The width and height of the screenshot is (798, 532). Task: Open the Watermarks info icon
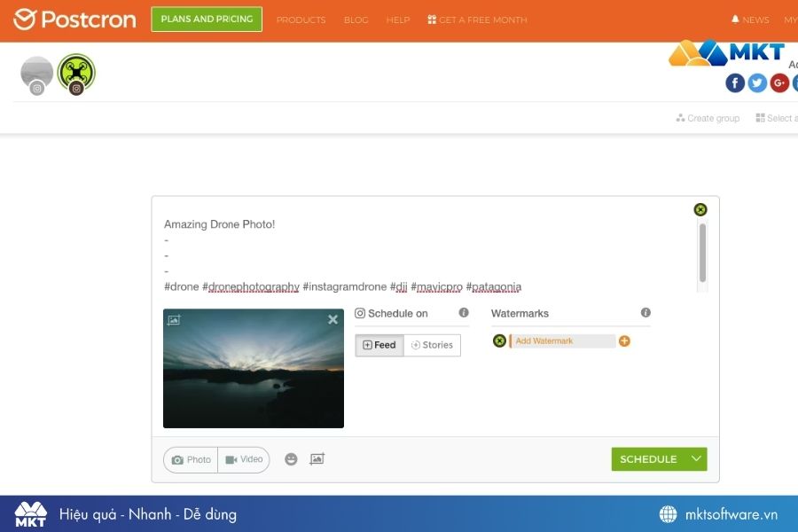tap(645, 313)
